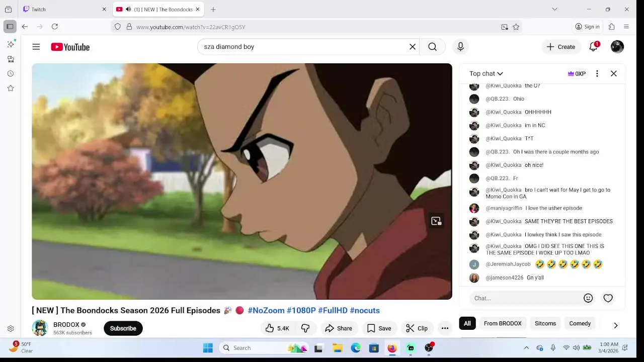
Task: Go back to the previous page
Action: click(x=25, y=27)
